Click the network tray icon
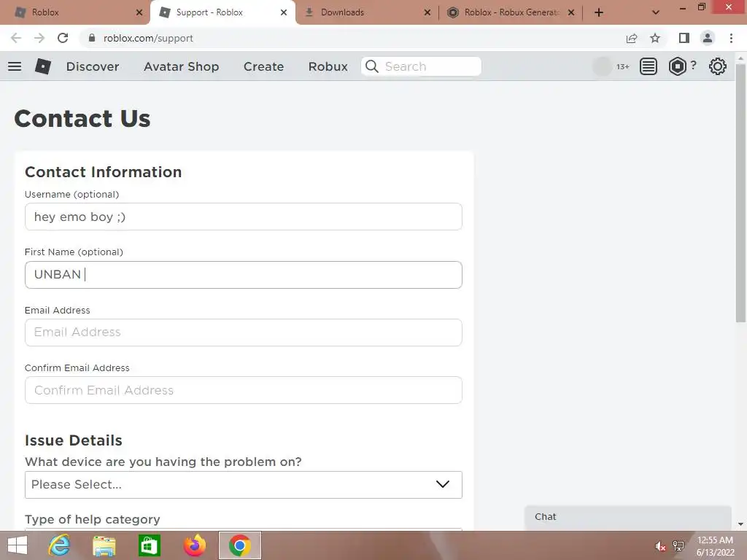 click(x=678, y=546)
